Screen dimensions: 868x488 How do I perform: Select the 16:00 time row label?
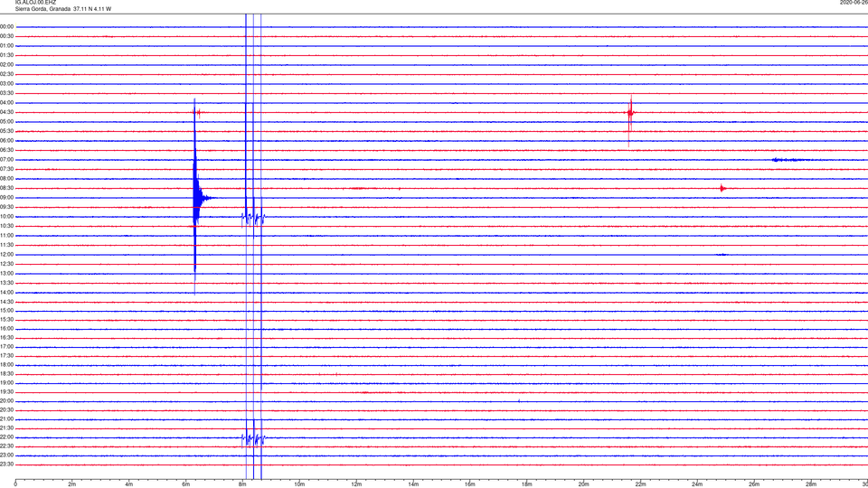point(7,329)
